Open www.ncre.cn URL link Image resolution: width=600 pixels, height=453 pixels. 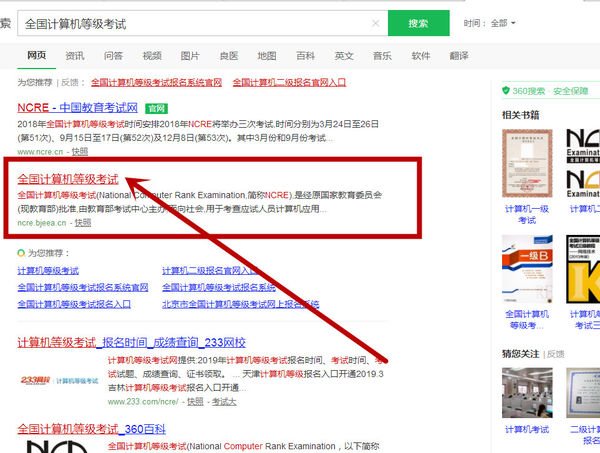coord(40,152)
